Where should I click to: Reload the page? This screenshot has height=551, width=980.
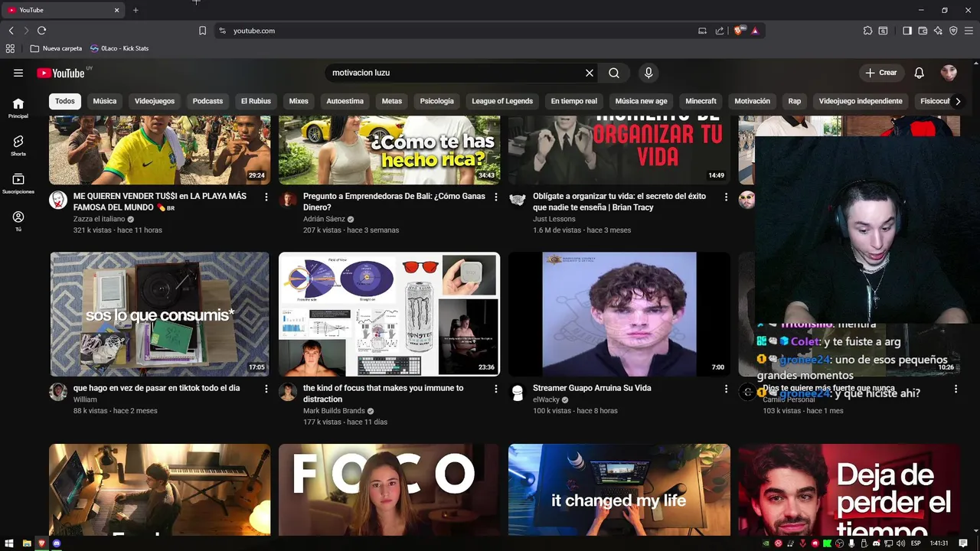click(x=41, y=31)
